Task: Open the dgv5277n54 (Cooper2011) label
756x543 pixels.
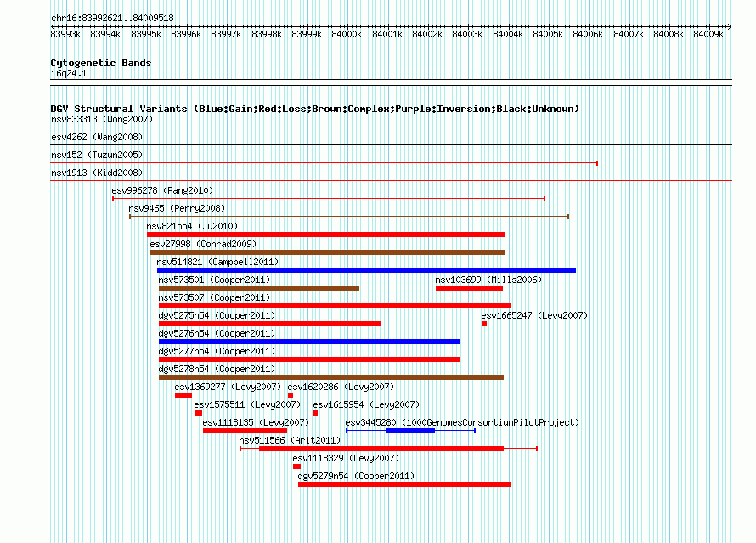Action: pyautogui.click(x=217, y=351)
